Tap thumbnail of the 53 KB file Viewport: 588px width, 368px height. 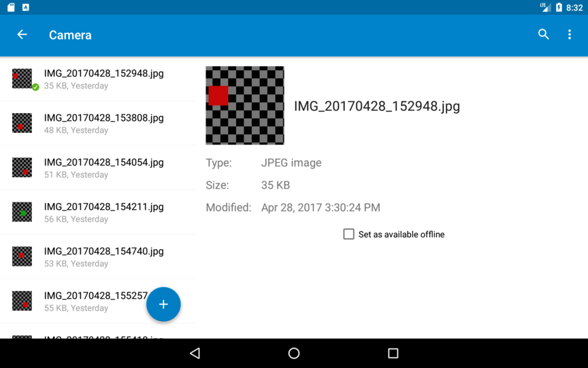pyautogui.click(x=22, y=256)
